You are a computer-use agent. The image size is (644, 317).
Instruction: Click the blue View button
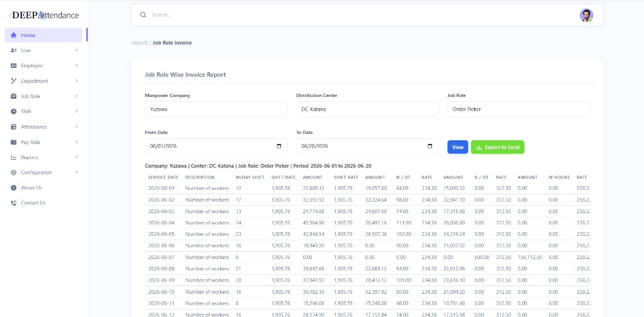point(458,147)
